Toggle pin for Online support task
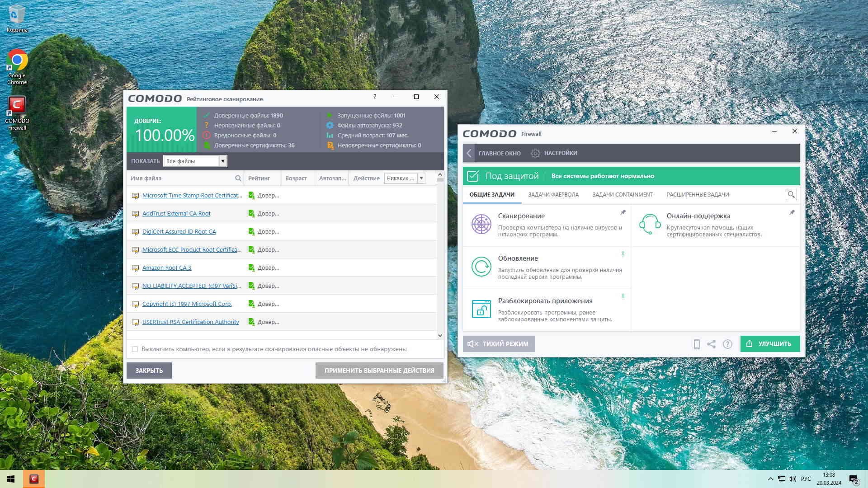868x488 pixels. coord(792,212)
